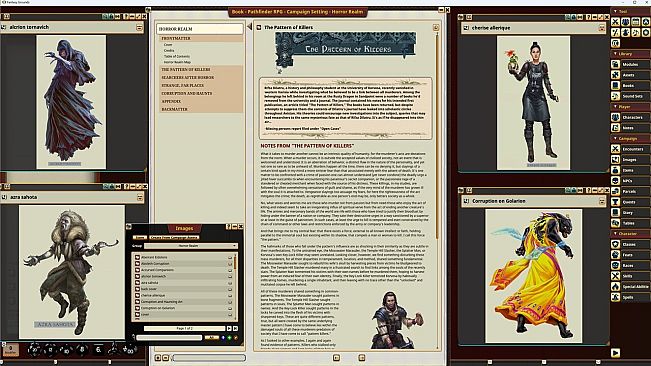Open Table of Contents page
This screenshot has height=366, width=651.
(x=177, y=56)
